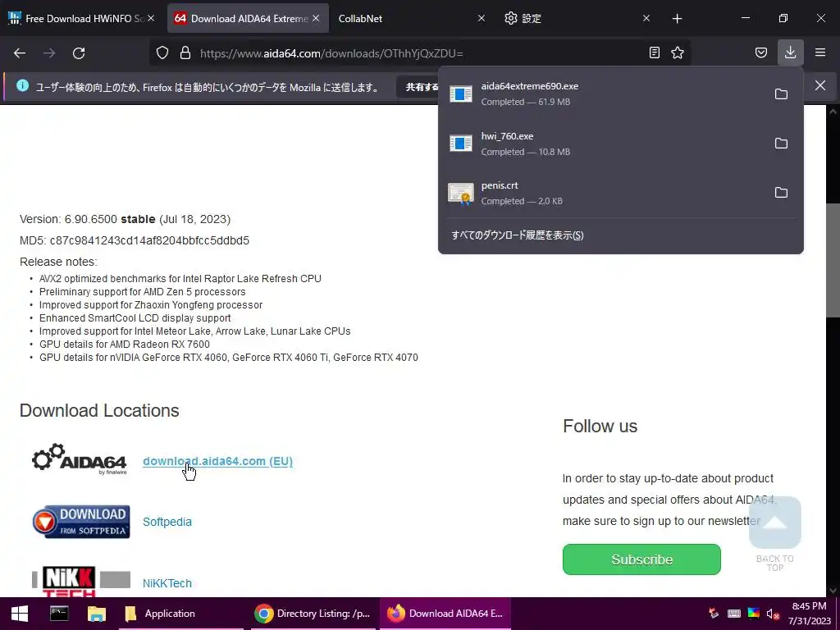Bookmark this page with star icon
The height and width of the screenshot is (630, 840).
(678, 52)
